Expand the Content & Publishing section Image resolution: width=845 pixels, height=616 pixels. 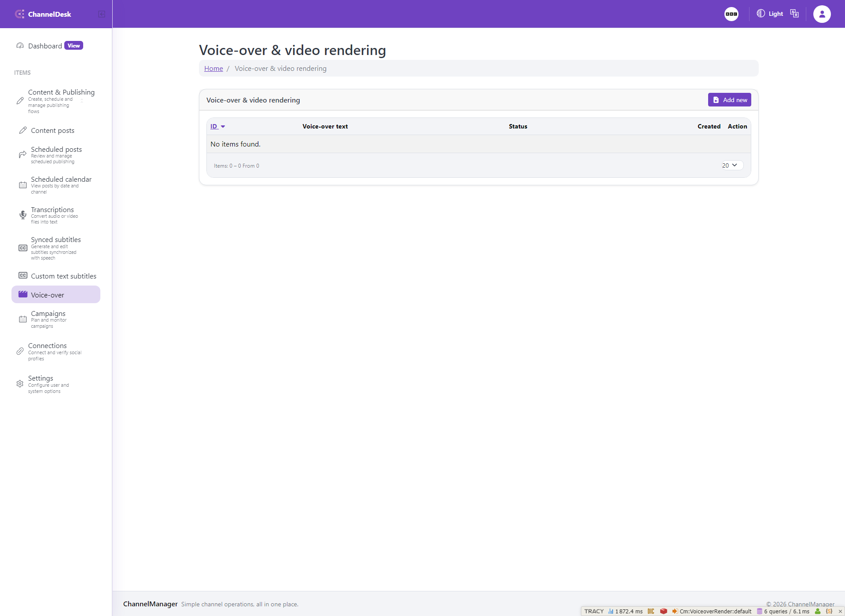pos(56,101)
